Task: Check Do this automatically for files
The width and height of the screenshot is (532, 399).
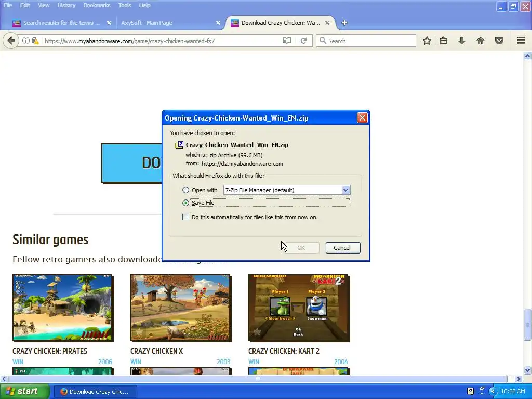Action: [185, 217]
